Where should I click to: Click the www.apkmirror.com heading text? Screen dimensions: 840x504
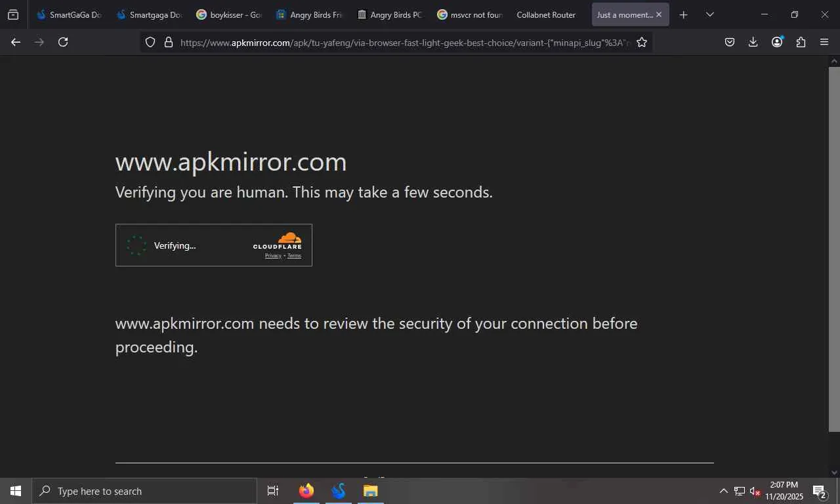coord(231,162)
